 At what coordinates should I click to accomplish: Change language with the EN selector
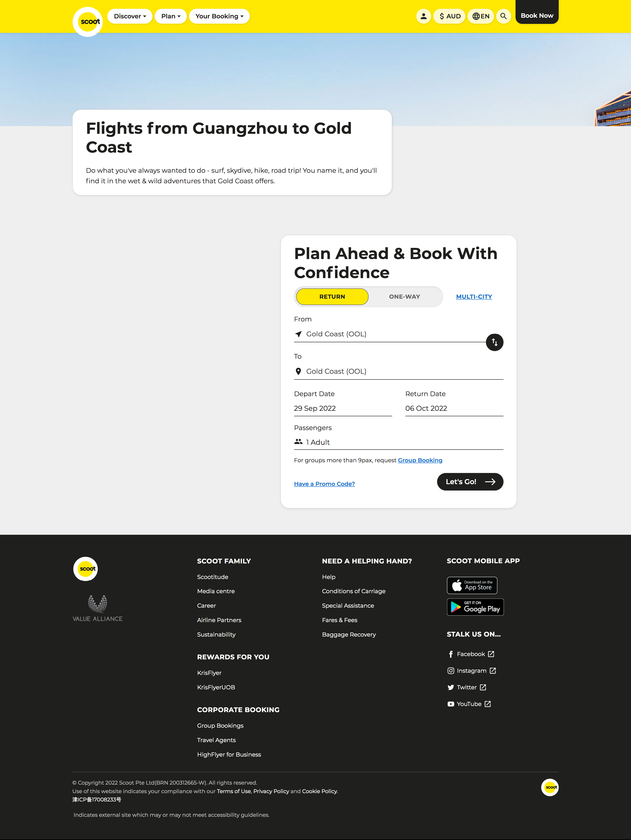click(x=480, y=16)
